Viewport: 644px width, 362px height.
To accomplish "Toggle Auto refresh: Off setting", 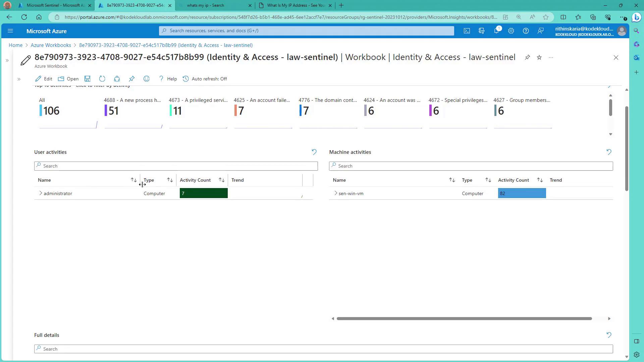I will 205,79.
